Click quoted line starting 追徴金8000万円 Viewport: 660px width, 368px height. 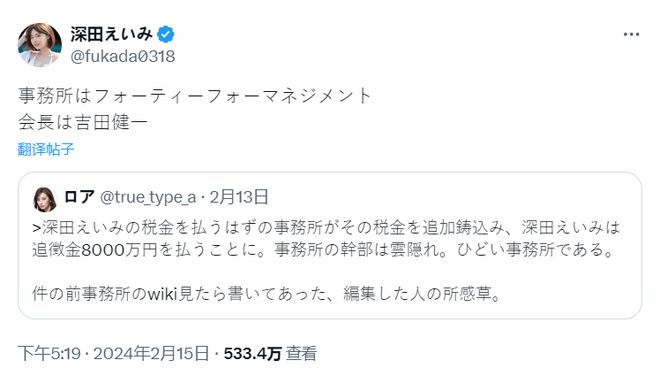click(323, 250)
